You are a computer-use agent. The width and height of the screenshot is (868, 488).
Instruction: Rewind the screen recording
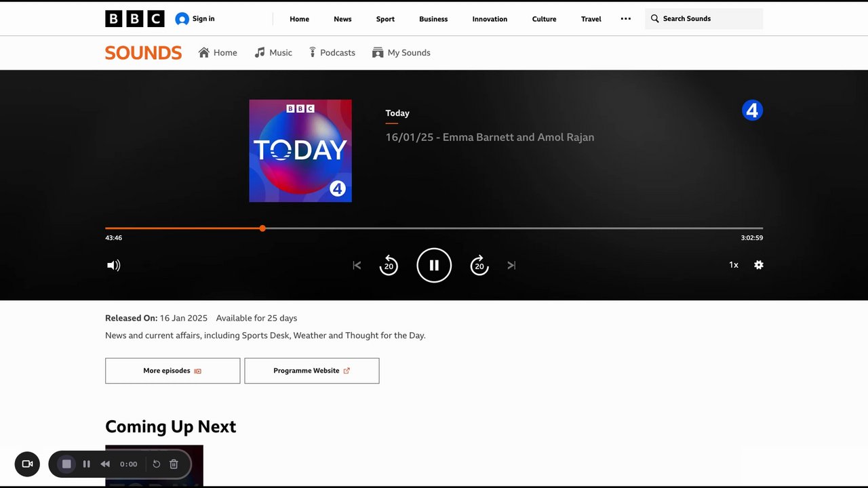point(105,464)
